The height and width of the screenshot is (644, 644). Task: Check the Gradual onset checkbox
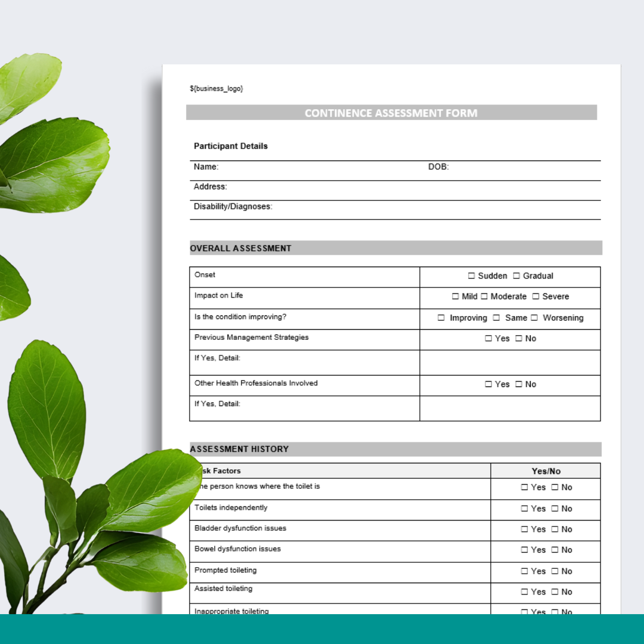click(x=515, y=276)
